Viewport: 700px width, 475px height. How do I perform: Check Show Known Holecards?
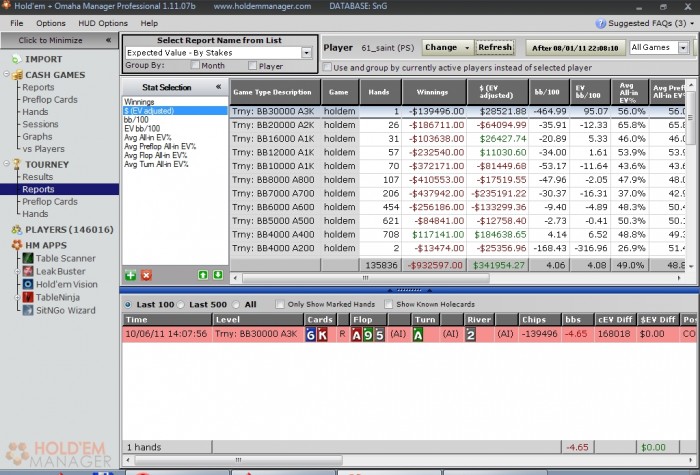388,304
